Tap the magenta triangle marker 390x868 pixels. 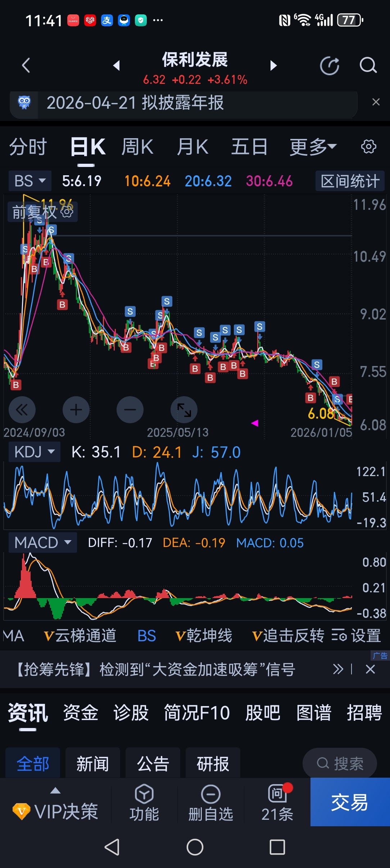point(255,423)
